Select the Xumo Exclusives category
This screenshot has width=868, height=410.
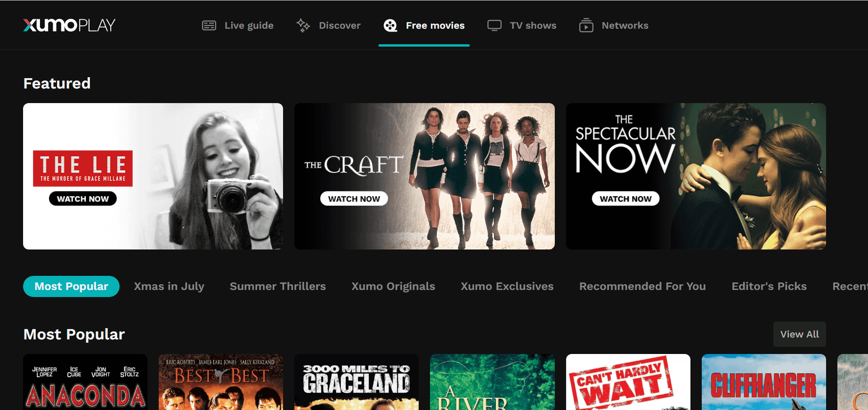coord(507,286)
